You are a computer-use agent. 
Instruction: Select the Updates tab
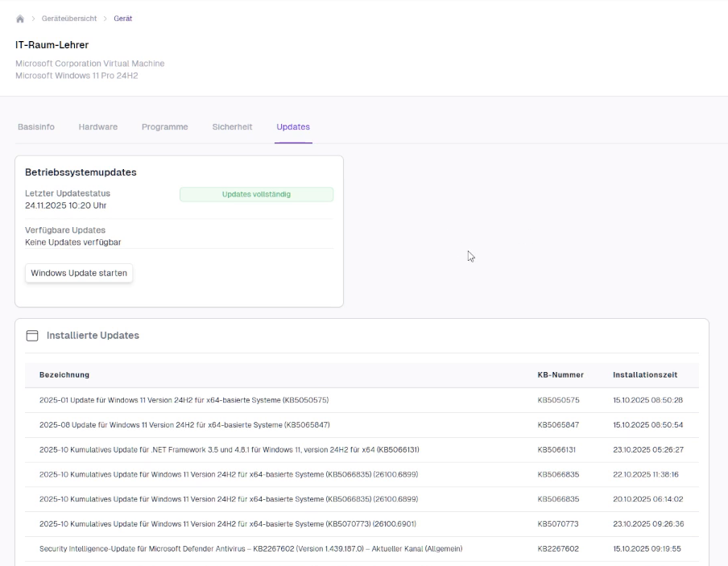pyautogui.click(x=293, y=127)
